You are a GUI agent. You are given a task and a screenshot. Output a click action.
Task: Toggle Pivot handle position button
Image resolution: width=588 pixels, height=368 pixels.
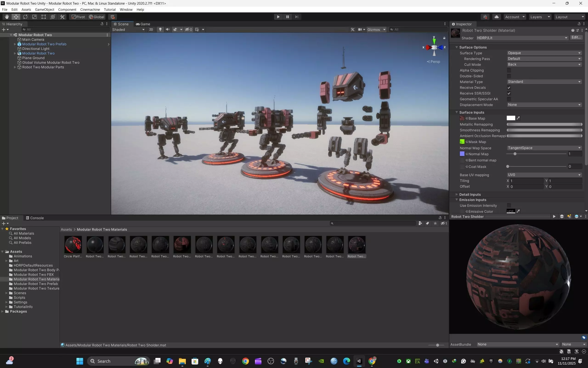pos(78,17)
